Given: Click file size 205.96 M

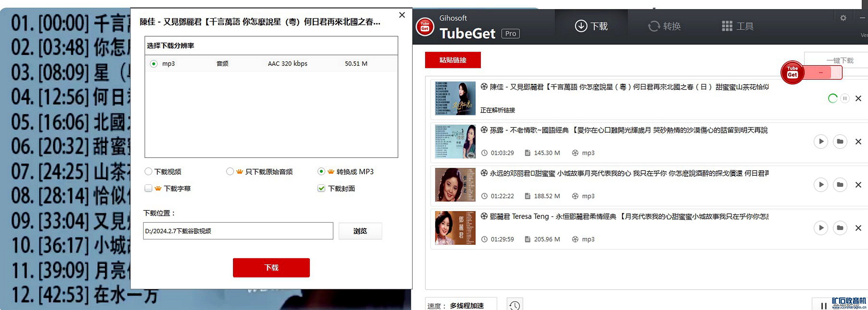Looking at the screenshot, I should [x=547, y=239].
